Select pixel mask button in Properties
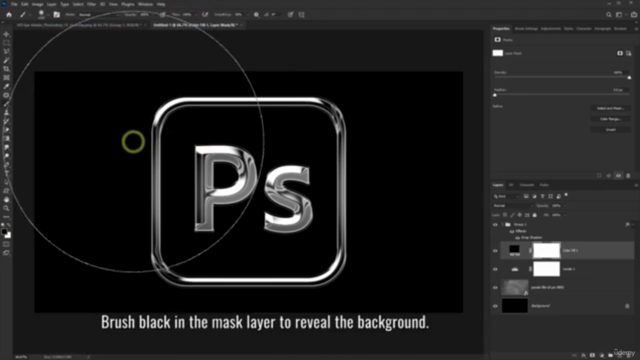This screenshot has width=640, height=360. [620, 53]
